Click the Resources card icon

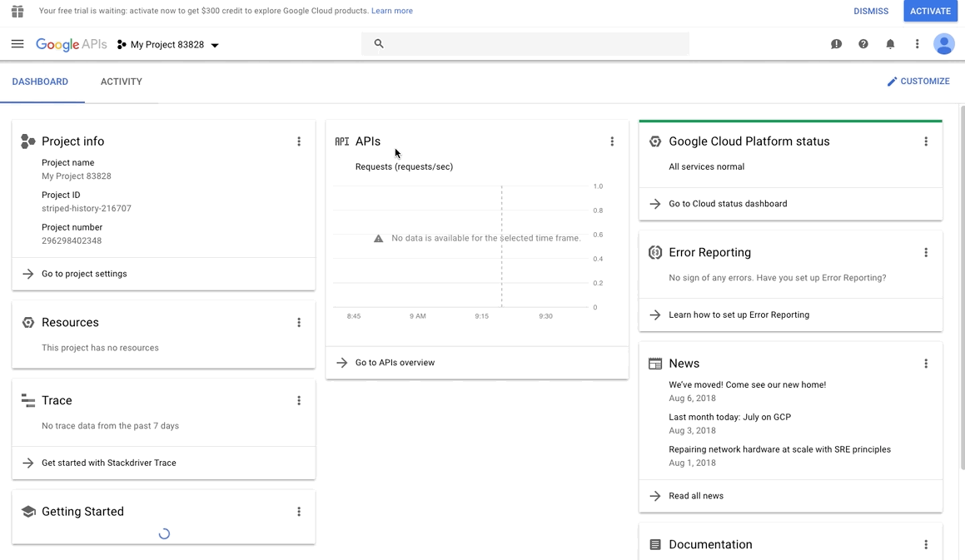coord(28,323)
